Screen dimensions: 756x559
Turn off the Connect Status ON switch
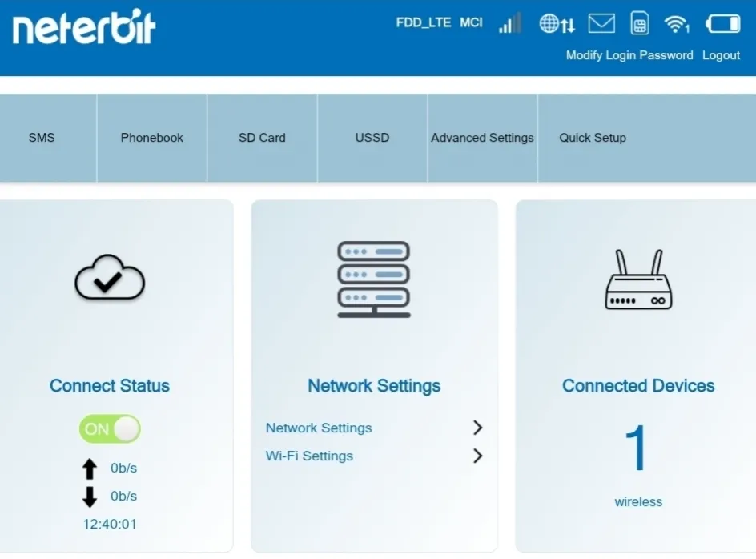pos(110,429)
